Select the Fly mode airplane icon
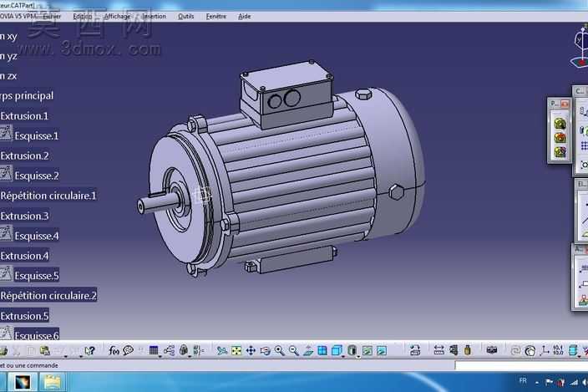 (x=221, y=351)
